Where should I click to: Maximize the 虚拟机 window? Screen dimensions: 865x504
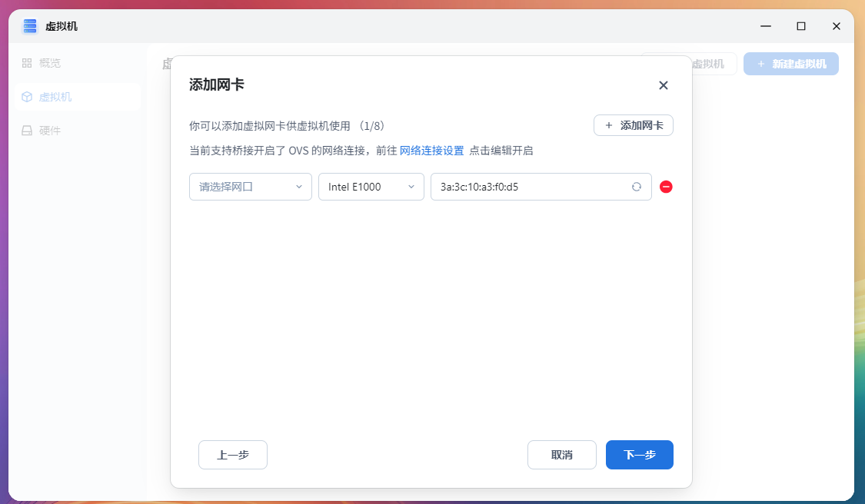(801, 26)
